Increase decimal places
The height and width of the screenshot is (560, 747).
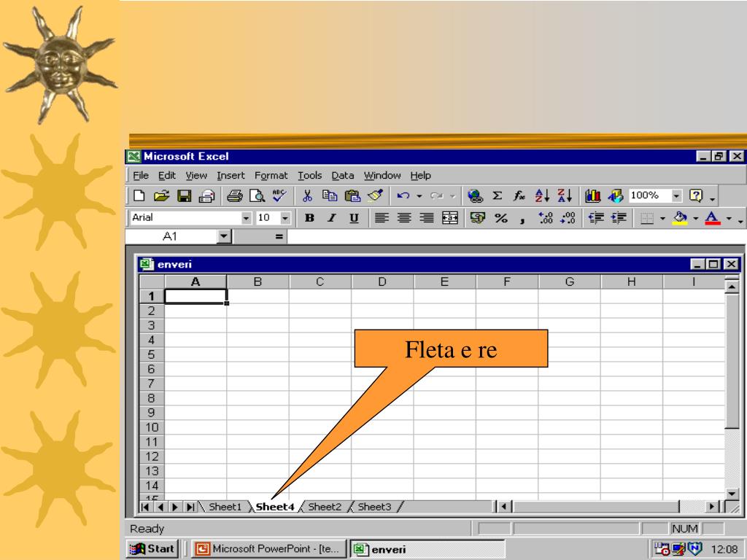(546, 218)
